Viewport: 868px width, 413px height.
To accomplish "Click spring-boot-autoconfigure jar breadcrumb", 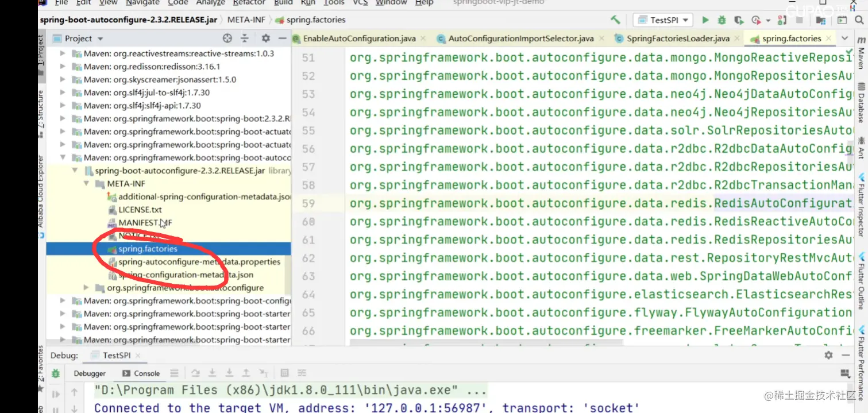I will coord(128,20).
